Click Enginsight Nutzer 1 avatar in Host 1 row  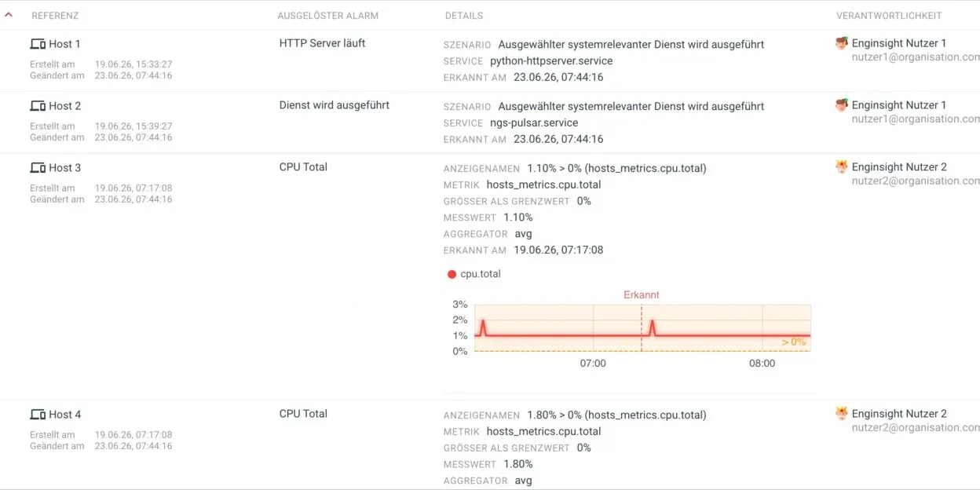842,43
